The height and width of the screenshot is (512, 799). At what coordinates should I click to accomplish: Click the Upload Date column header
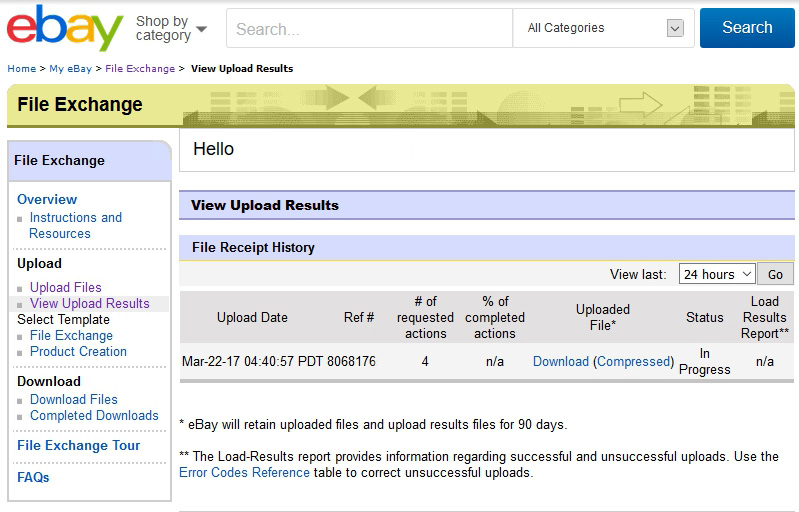tap(252, 317)
